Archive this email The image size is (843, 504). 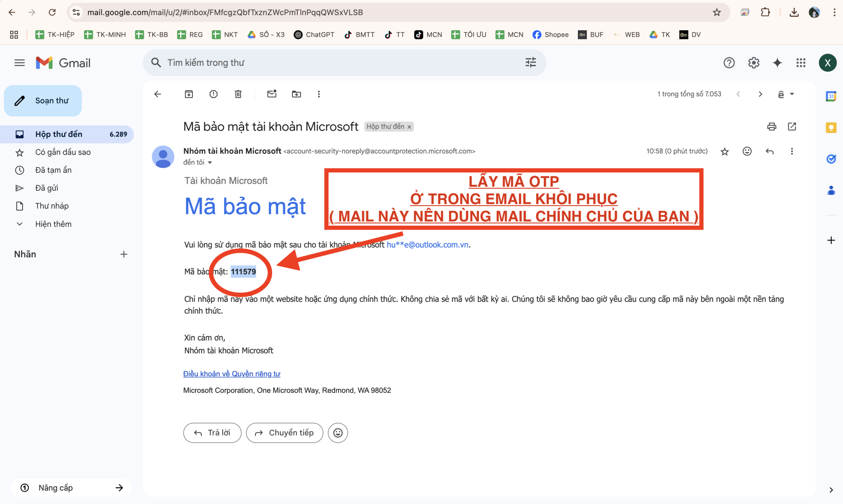tap(189, 94)
